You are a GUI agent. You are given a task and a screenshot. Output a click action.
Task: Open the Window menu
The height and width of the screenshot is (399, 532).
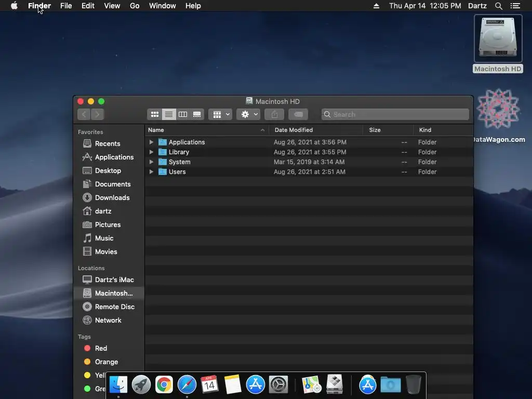click(x=163, y=6)
